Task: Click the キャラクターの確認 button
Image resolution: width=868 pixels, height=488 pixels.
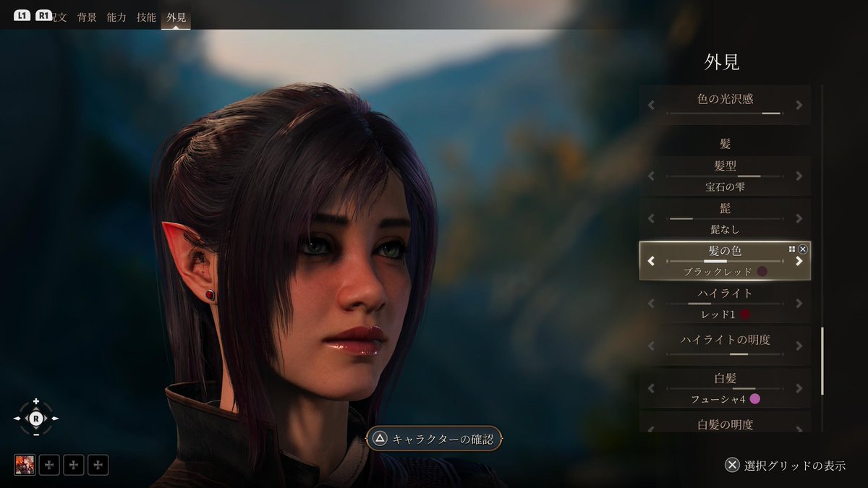Action: (x=434, y=439)
